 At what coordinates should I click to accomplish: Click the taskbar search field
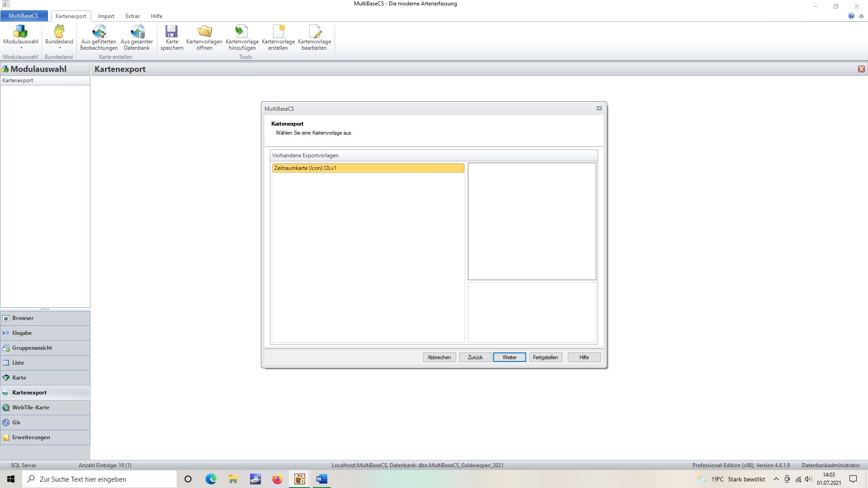coord(99,479)
